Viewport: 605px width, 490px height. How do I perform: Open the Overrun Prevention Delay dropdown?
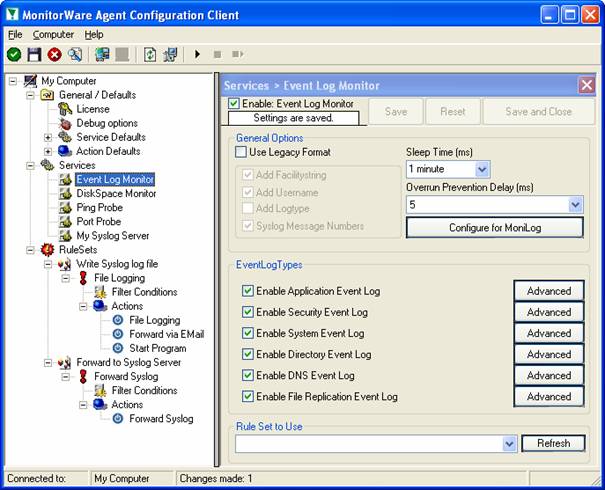click(x=575, y=204)
